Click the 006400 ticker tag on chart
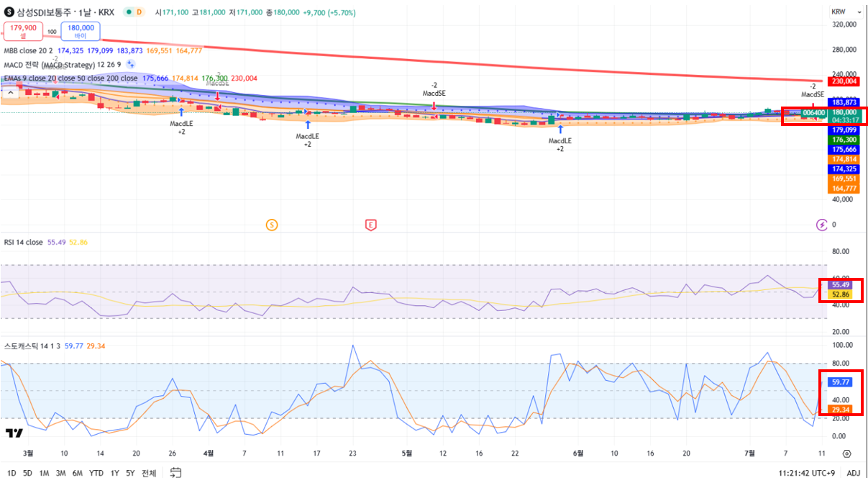 (x=813, y=112)
